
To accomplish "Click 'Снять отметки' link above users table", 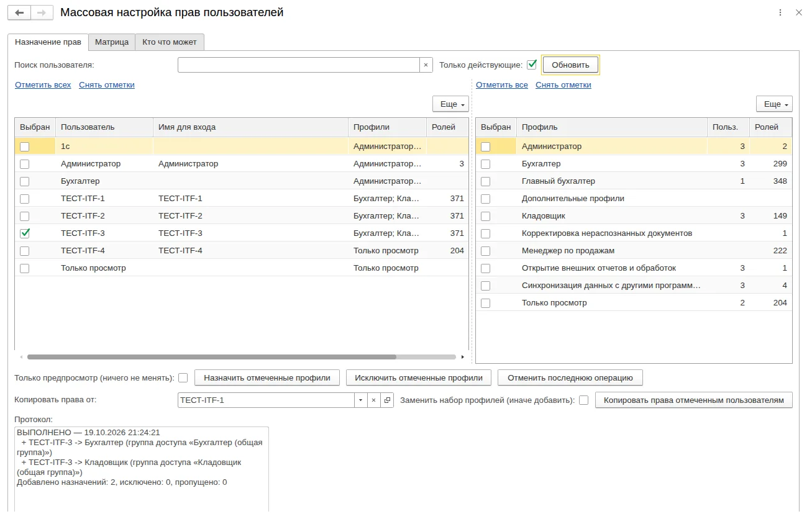I will pos(107,85).
